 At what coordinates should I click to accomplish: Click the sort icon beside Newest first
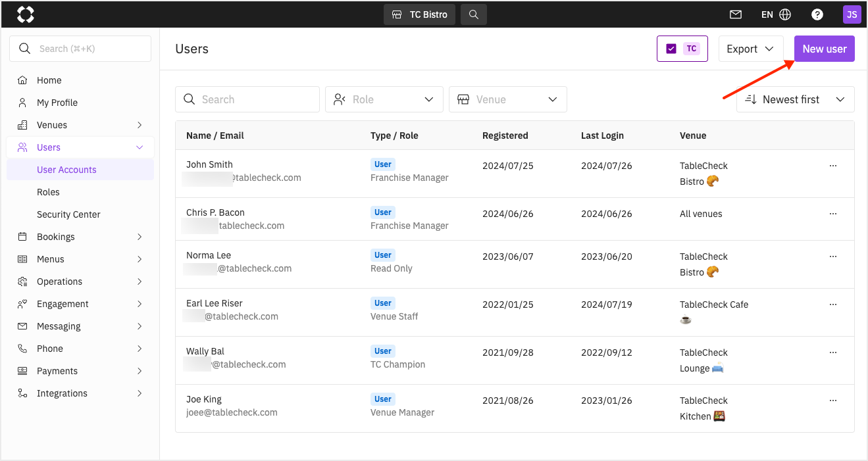[751, 99]
